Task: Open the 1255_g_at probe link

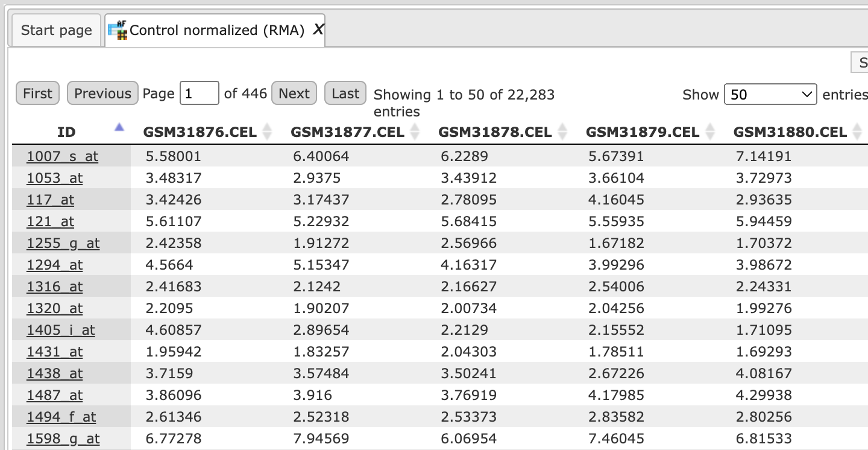Action: click(x=63, y=243)
